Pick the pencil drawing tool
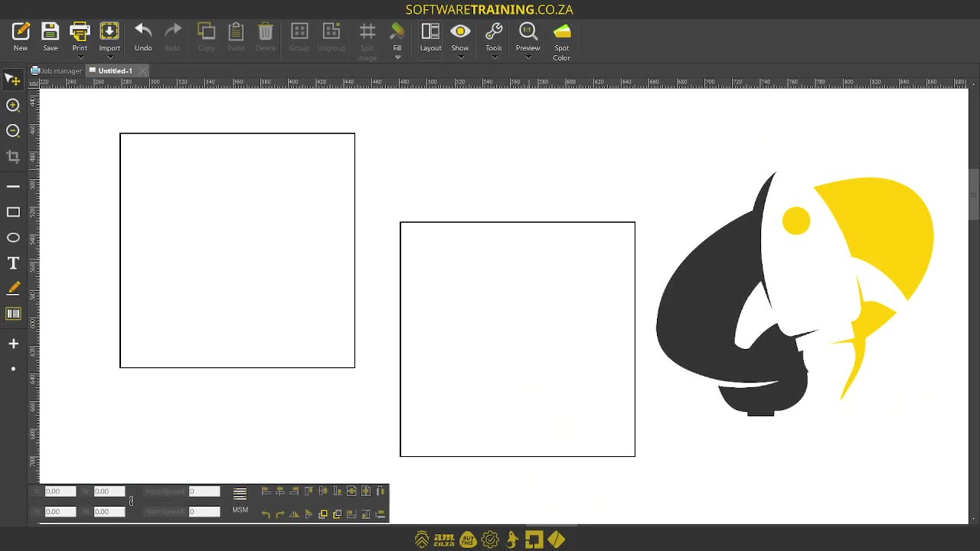980x551 pixels. coord(13,289)
